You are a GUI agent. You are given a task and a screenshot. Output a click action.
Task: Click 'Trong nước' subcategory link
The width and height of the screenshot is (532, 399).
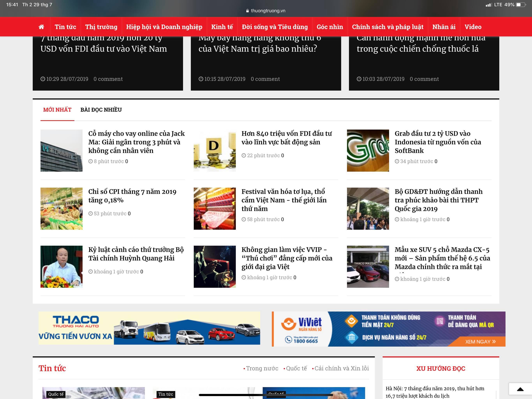[262, 368]
